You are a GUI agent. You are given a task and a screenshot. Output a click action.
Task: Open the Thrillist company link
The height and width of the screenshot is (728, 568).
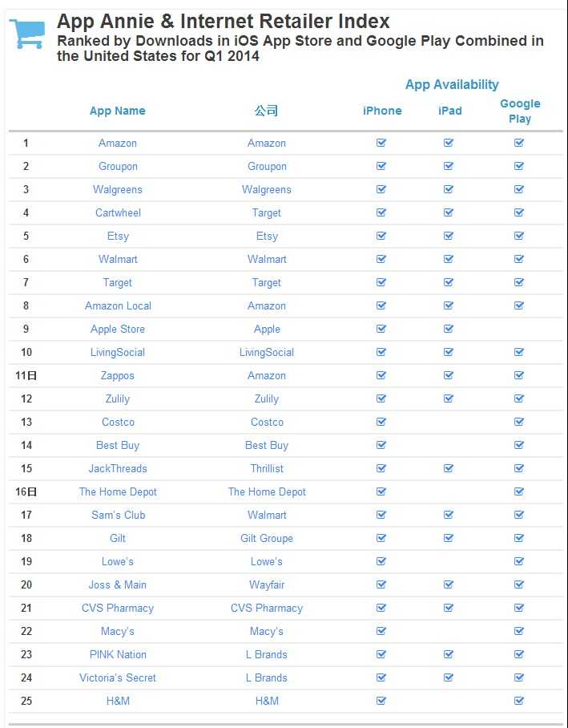click(x=267, y=468)
